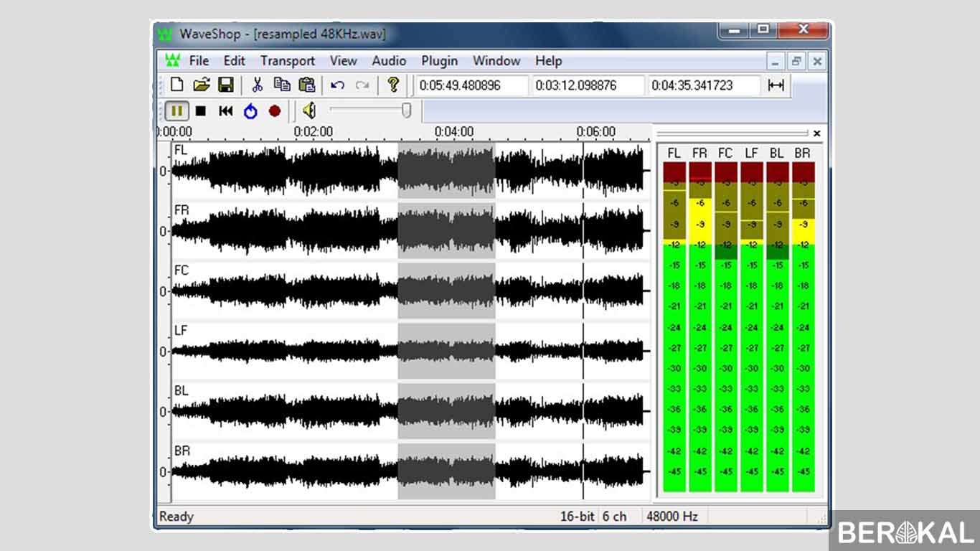Open the Plugin menu
Image resolution: width=980 pixels, height=551 pixels.
(x=439, y=61)
